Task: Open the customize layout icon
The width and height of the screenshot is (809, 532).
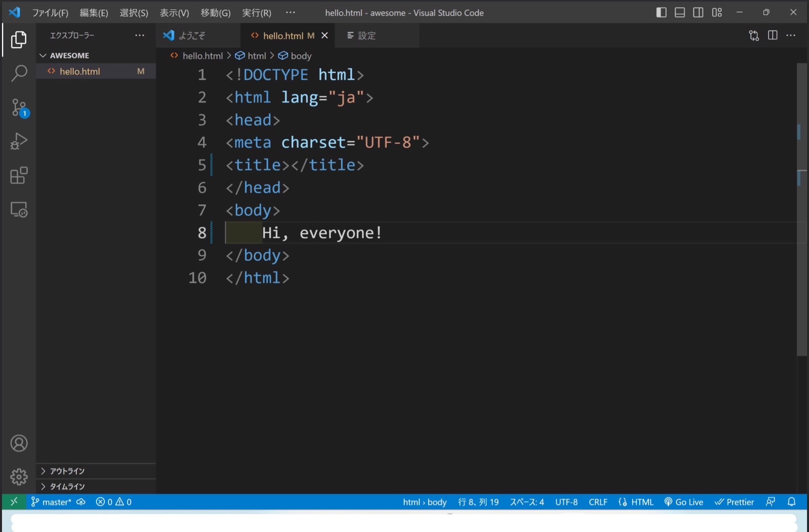Action: pyautogui.click(x=717, y=12)
